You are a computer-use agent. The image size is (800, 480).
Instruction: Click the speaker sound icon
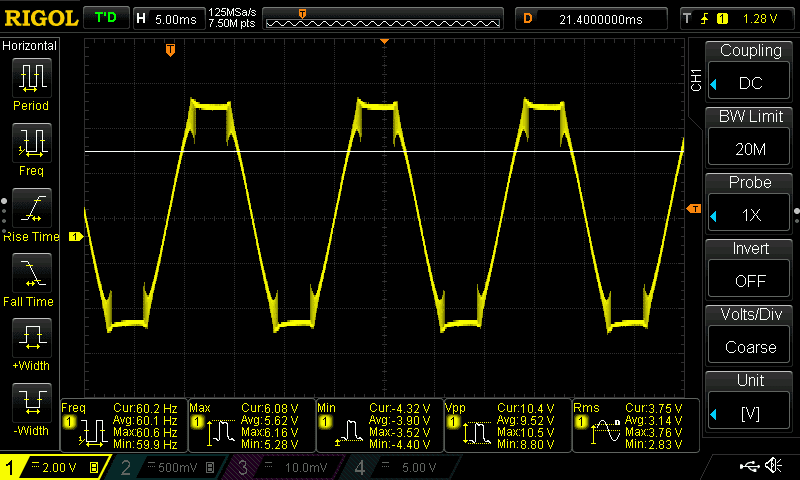(773, 465)
